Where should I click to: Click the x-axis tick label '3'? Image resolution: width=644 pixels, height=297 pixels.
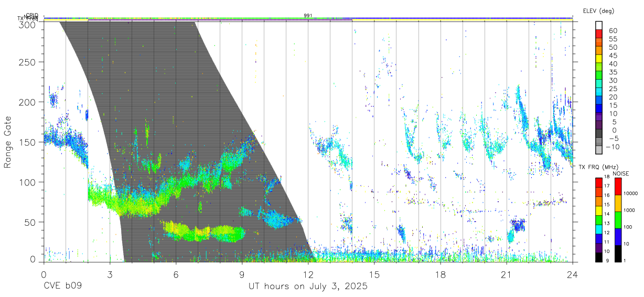pyautogui.click(x=110, y=274)
